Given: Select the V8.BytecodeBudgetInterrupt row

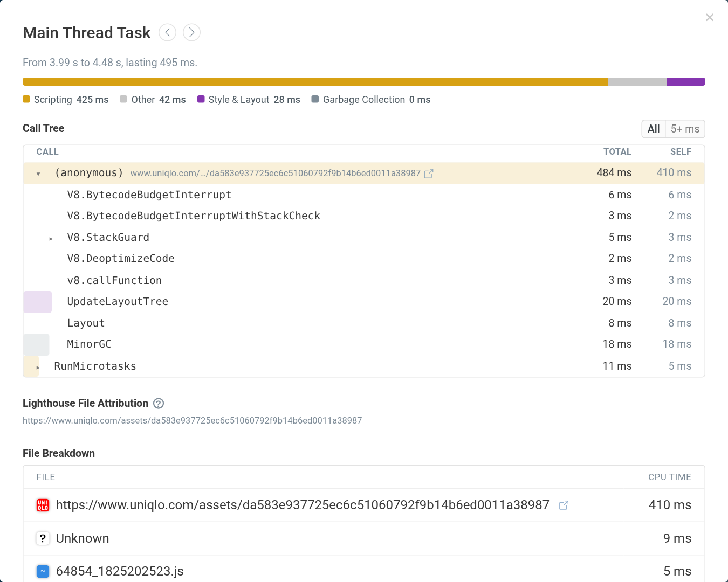Looking at the screenshot, I should click(x=364, y=195).
